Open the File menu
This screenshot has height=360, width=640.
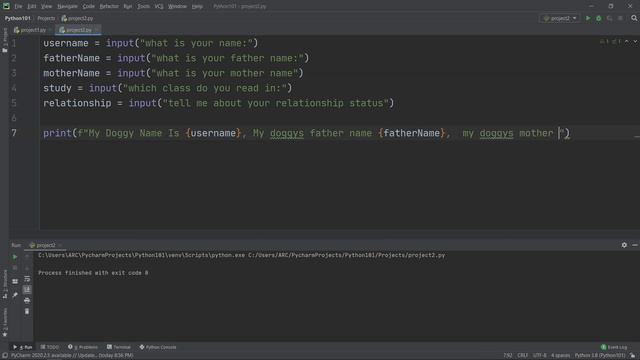tap(18, 7)
